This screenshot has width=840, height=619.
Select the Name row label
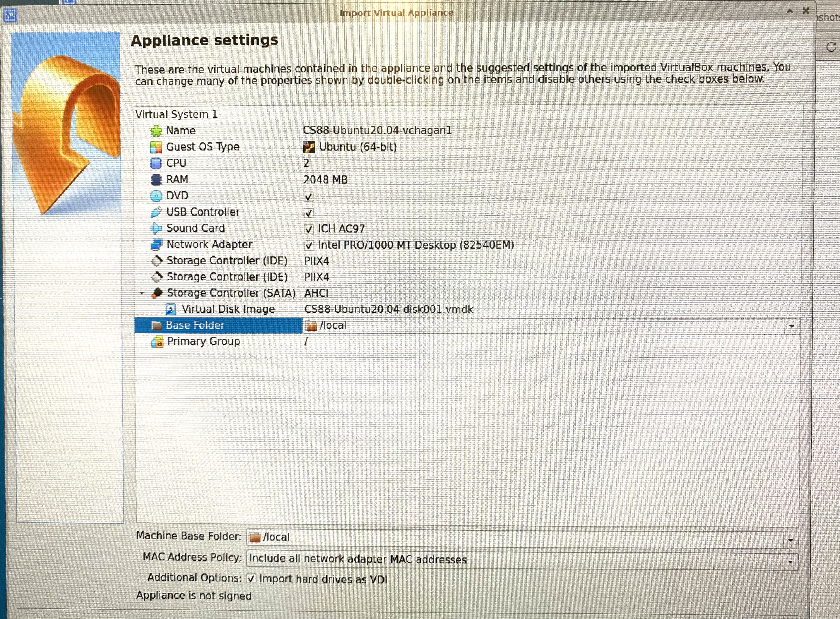[181, 131]
